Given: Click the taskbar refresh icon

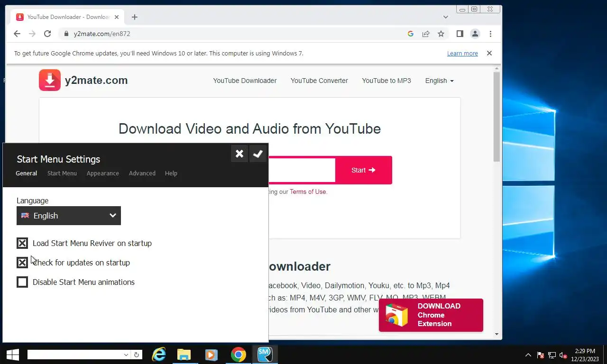Looking at the screenshot, I should (137, 355).
